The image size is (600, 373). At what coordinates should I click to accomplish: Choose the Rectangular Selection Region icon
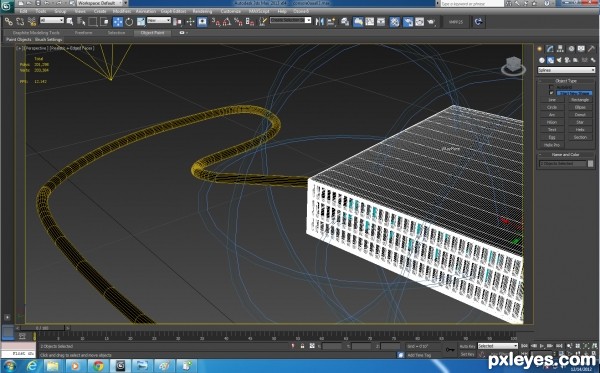tap(93, 22)
